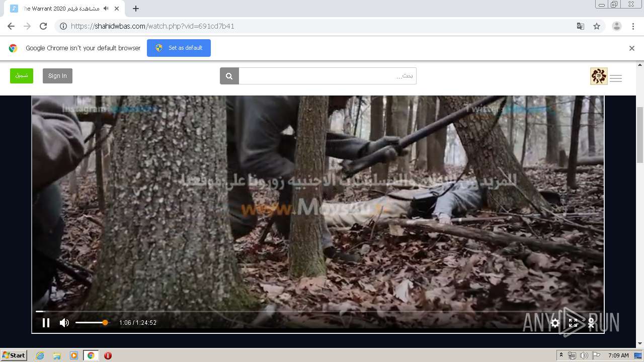The image size is (644, 362).
Task: Switch the video to fullscreen
Action: click(x=573, y=323)
